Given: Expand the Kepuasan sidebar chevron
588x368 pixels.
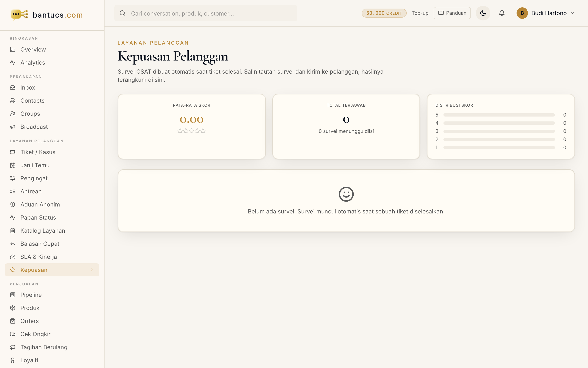Looking at the screenshot, I should click(92, 270).
